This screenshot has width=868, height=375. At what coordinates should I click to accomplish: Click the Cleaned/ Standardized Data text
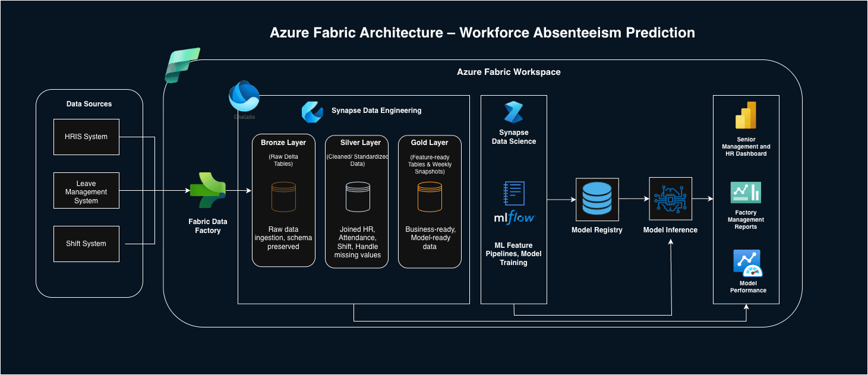click(x=358, y=160)
